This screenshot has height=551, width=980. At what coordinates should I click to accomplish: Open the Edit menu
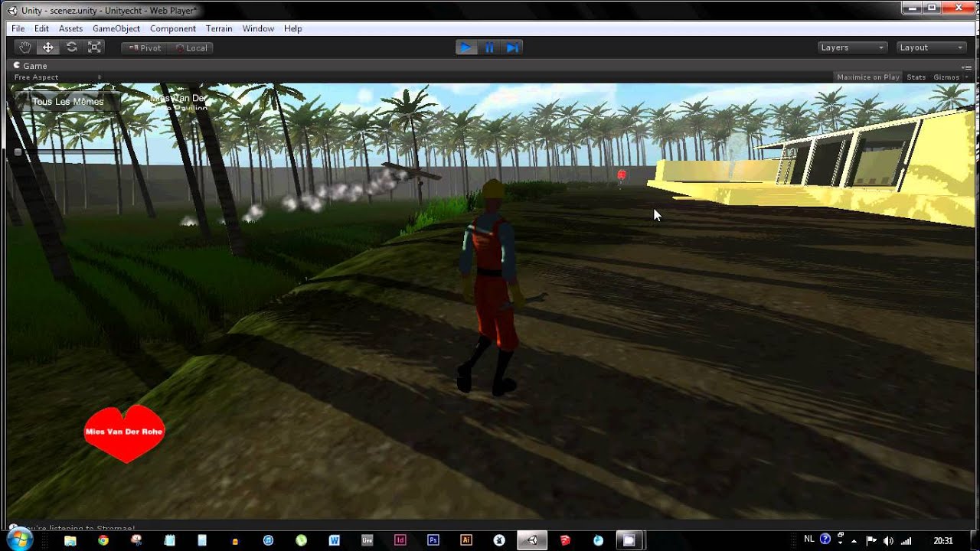pyautogui.click(x=41, y=28)
